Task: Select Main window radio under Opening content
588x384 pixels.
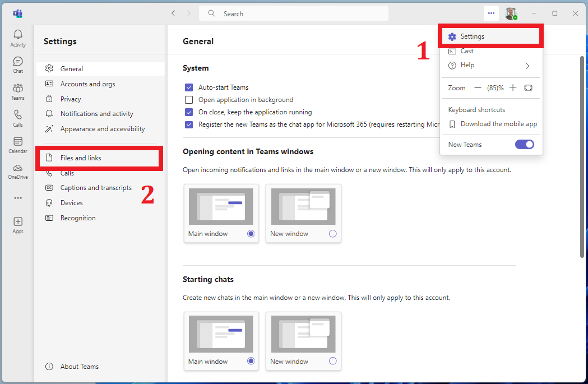Action: 251,234
